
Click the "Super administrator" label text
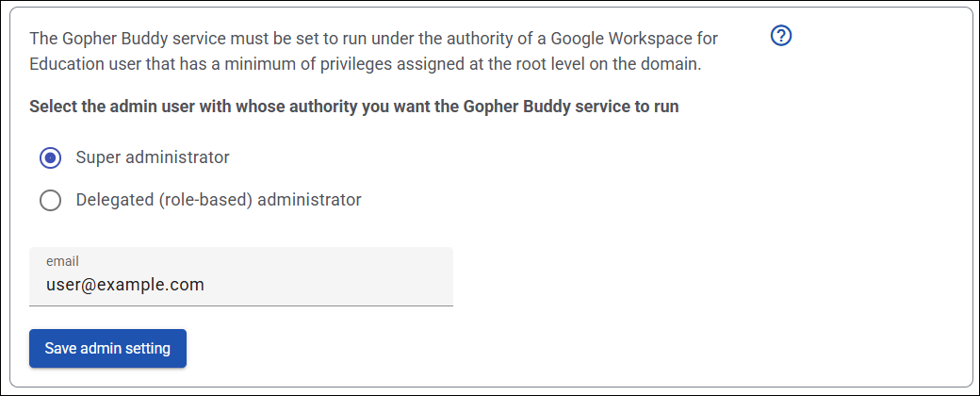click(153, 157)
